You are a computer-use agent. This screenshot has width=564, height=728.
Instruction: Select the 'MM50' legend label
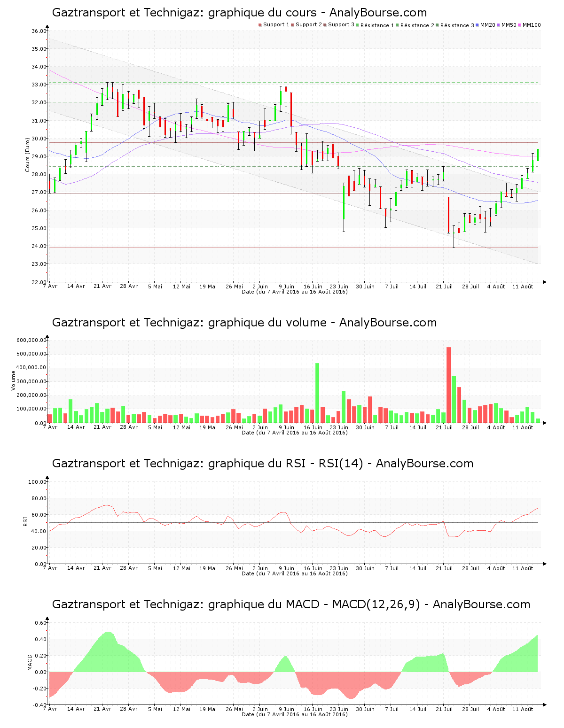click(x=509, y=25)
